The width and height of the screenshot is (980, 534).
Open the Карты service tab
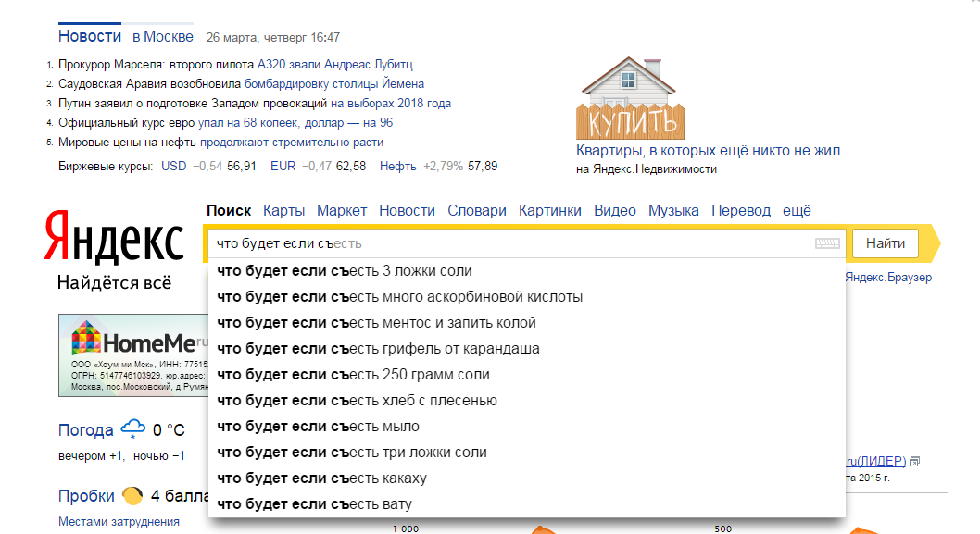[x=283, y=210]
